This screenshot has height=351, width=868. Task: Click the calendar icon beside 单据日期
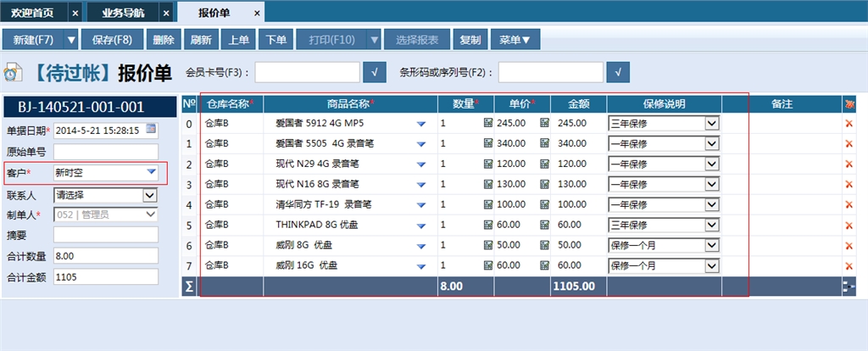(x=151, y=129)
